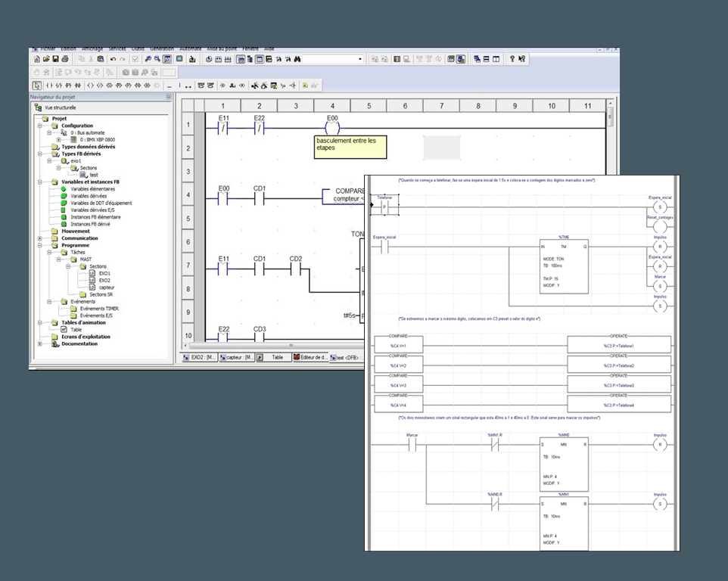The width and height of the screenshot is (728, 581).
Task: Collapse the Programme tree node
Action: tap(40, 245)
